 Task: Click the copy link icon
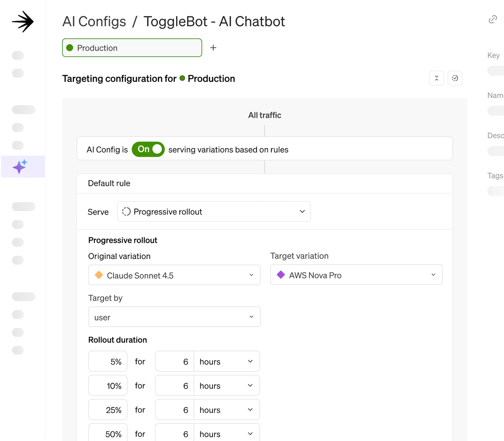[x=493, y=19]
